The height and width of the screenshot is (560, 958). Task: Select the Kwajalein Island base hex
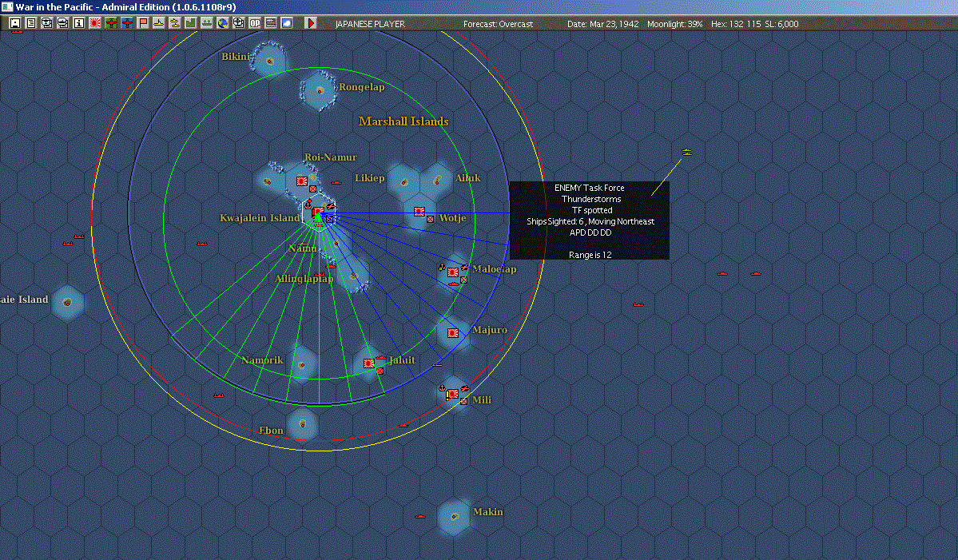click(318, 212)
